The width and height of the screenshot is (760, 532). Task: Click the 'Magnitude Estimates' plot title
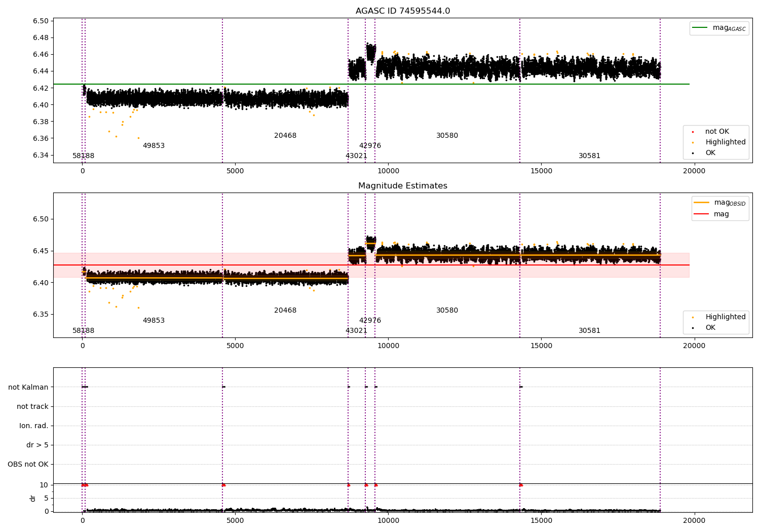point(403,186)
